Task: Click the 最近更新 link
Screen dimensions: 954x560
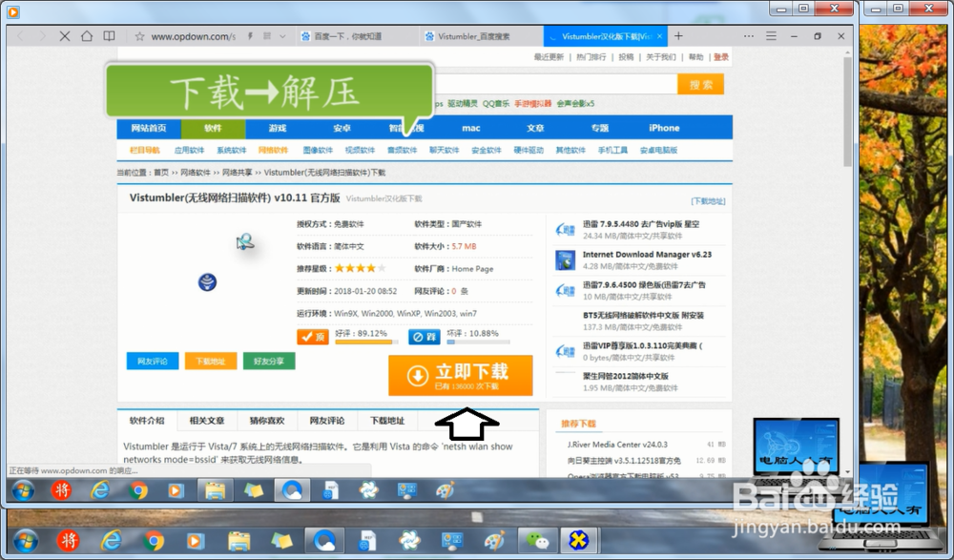Action: (x=549, y=57)
